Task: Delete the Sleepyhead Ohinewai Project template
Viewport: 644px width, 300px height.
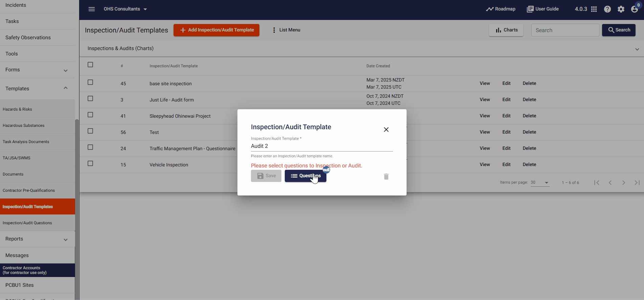Action: click(529, 116)
